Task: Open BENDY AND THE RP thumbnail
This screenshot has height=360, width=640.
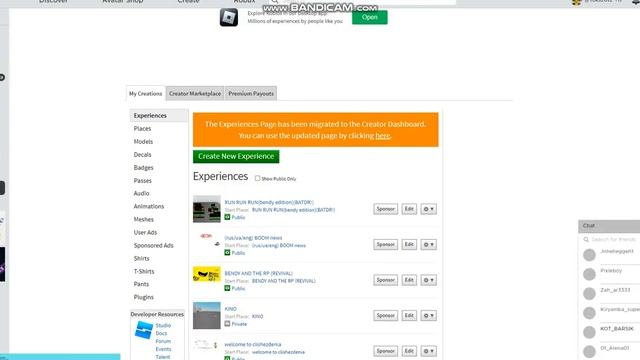Action: coord(207,274)
